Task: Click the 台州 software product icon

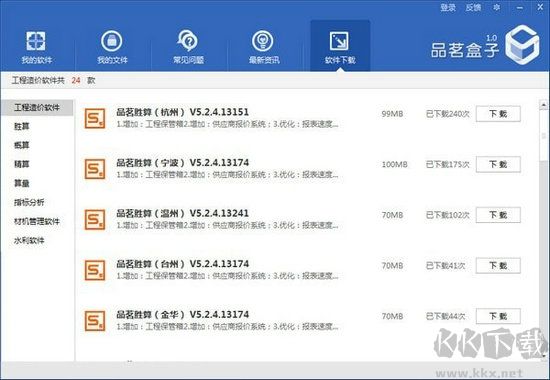Action: 95,270
